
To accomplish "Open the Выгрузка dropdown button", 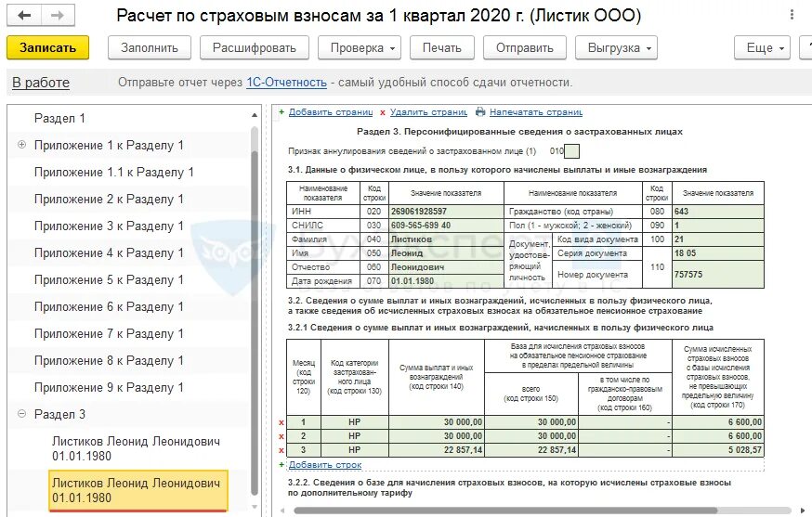I will pos(616,48).
